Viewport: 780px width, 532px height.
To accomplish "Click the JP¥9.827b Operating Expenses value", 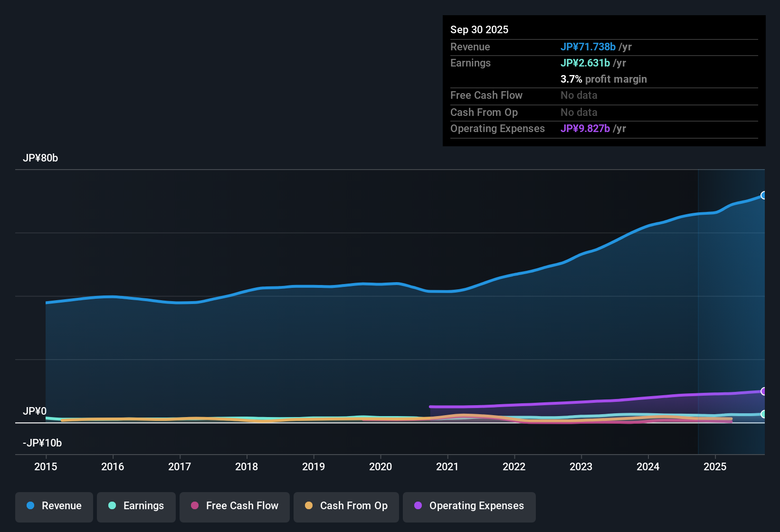I will point(586,128).
